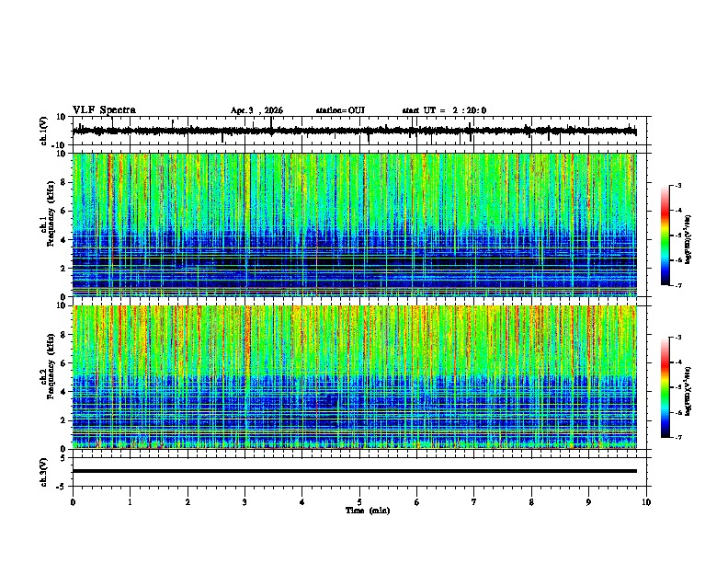Image resolution: width=728 pixels, height=563 pixels.
Task: Click inside the ch.2 spectrogram panel
Action: click(355, 377)
